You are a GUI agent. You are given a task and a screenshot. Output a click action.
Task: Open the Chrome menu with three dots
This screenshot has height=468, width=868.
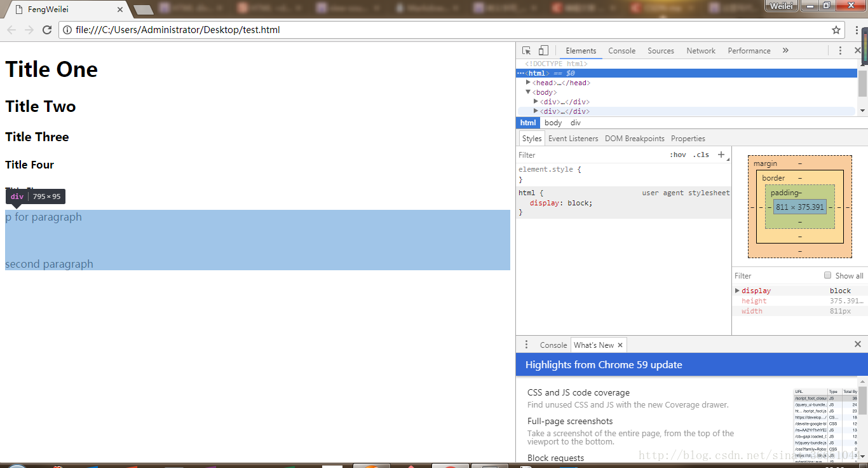pos(857,30)
